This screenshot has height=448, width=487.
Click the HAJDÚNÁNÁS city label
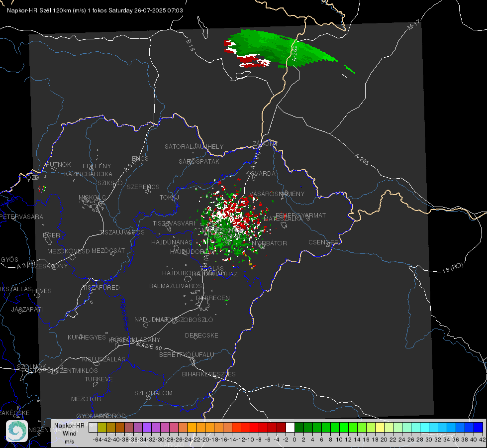172,242
